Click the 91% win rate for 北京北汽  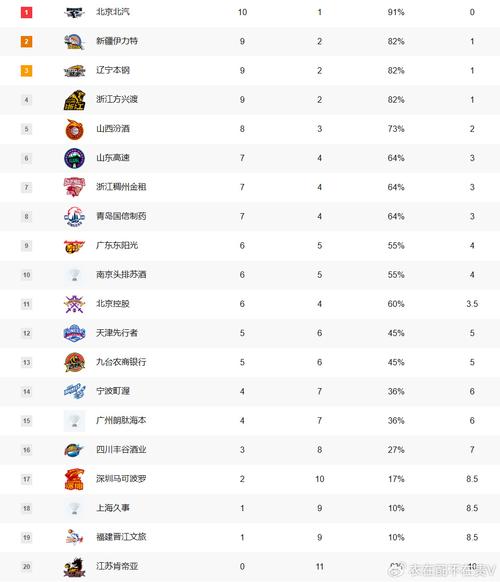pos(396,12)
